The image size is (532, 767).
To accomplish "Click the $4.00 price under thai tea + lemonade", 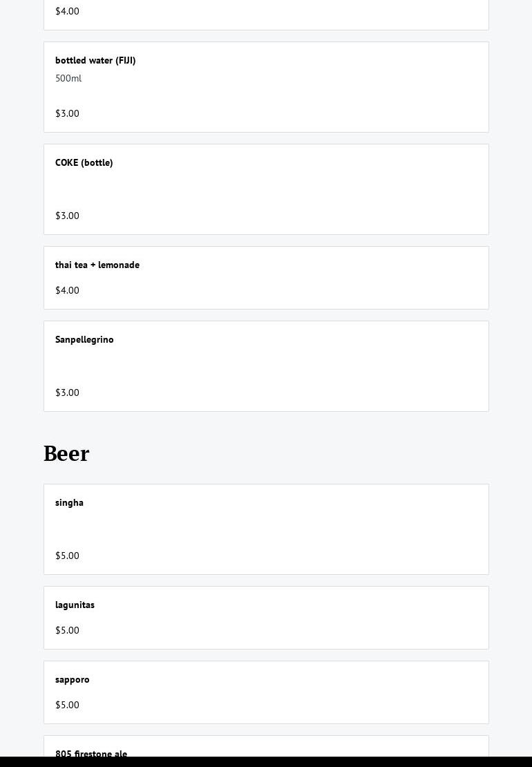I will point(67,290).
